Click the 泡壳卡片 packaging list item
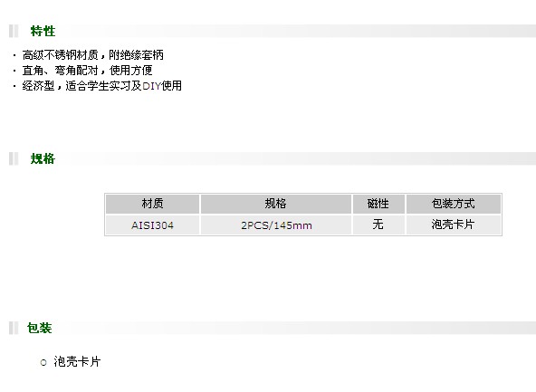The height and width of the screenshot is (392, 536). [x=77, y=361]
